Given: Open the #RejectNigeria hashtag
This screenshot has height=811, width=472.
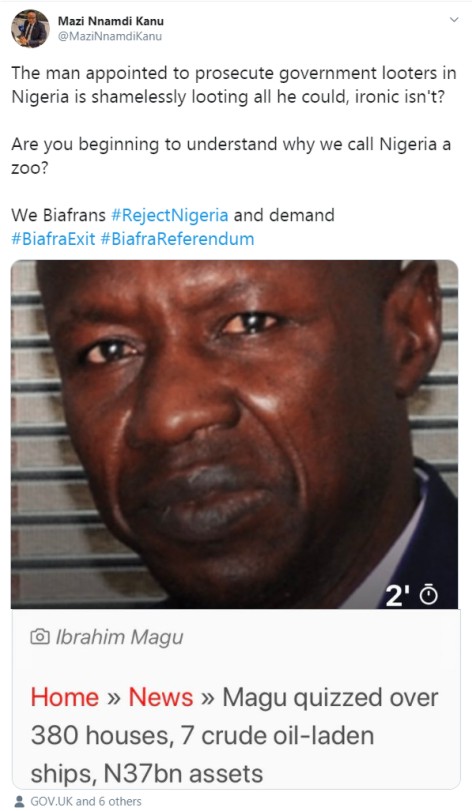Looking at the screenshot, I should tap(169, 215).
